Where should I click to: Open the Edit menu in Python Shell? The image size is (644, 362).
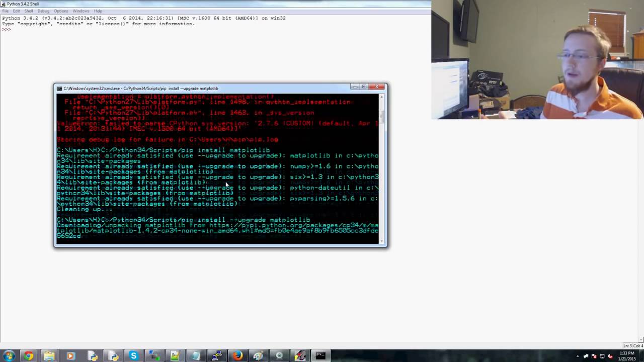click(x=17, y=11)
